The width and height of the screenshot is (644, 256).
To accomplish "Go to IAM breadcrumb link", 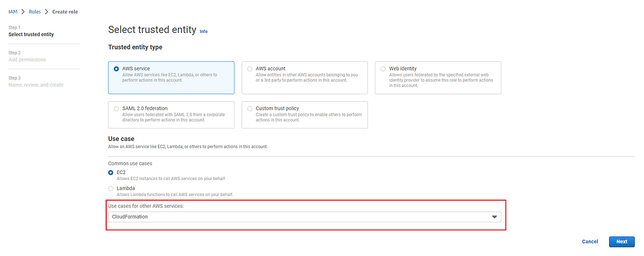I will coord(13,12).
